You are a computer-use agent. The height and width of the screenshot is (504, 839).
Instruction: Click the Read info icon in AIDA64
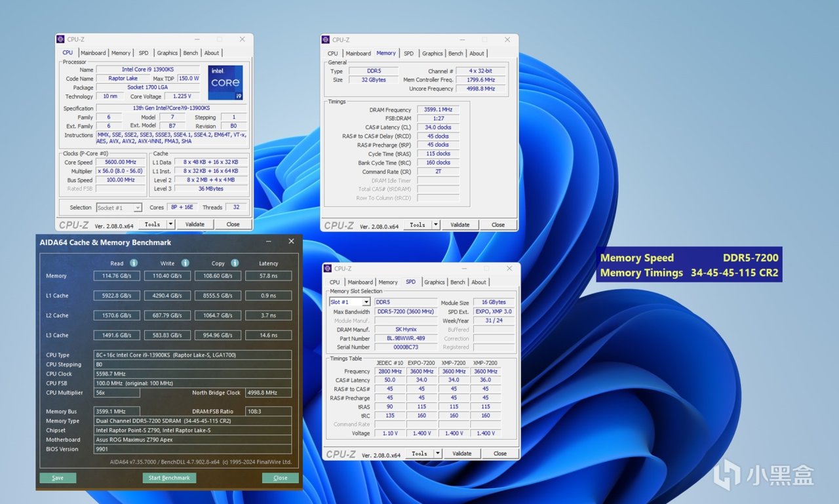[134, 263]
